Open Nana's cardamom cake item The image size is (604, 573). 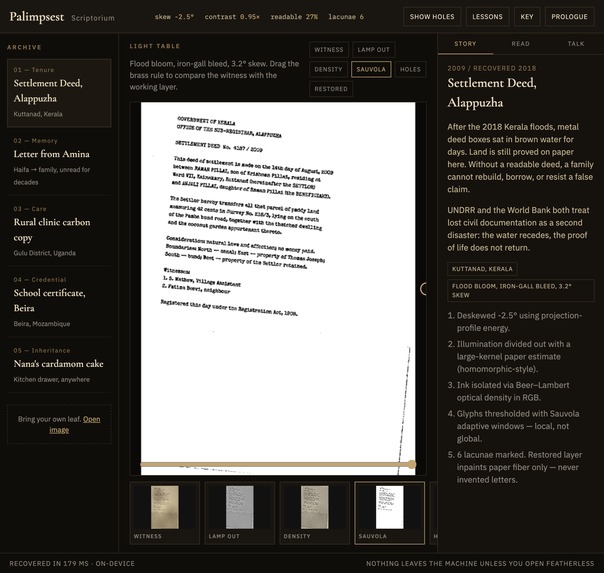point(59,365)
